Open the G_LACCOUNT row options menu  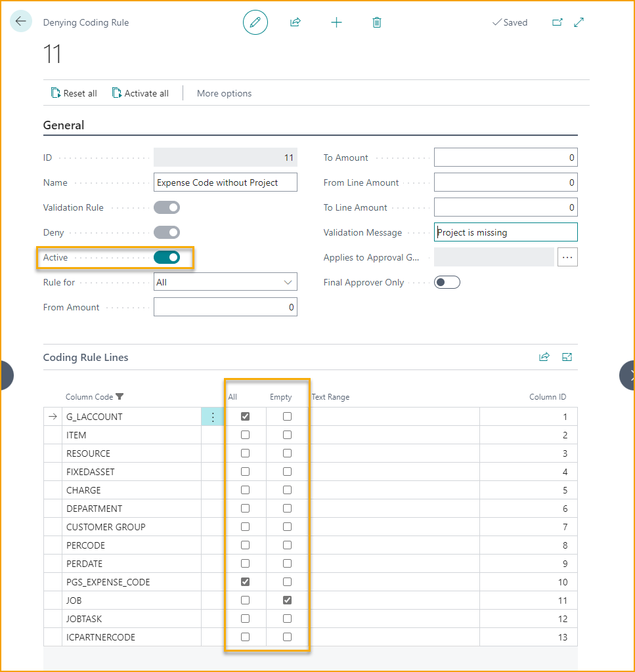[x=212, y=417]
